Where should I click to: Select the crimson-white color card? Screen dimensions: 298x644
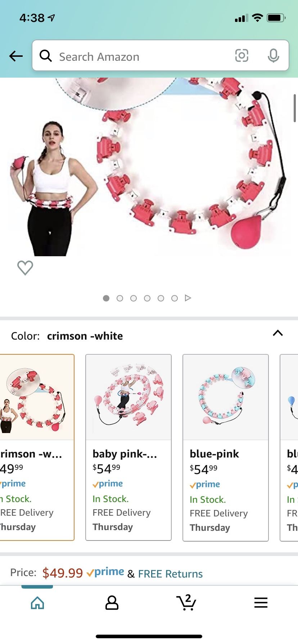click(37, 447)
